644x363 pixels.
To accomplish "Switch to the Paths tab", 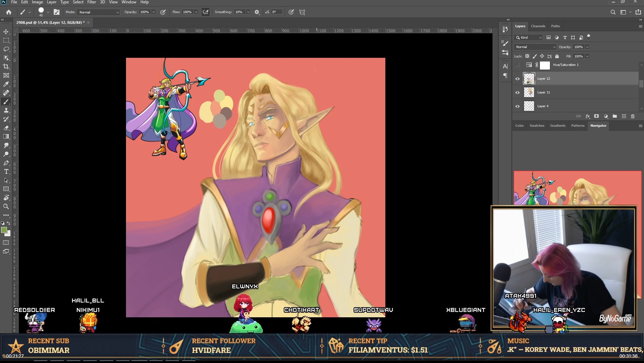I will click(x=555, y=26).
